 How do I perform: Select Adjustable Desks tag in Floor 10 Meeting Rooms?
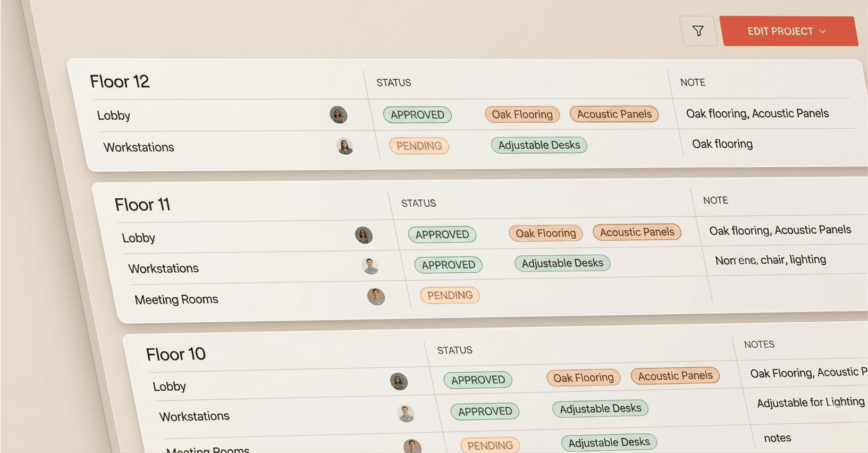609,442
